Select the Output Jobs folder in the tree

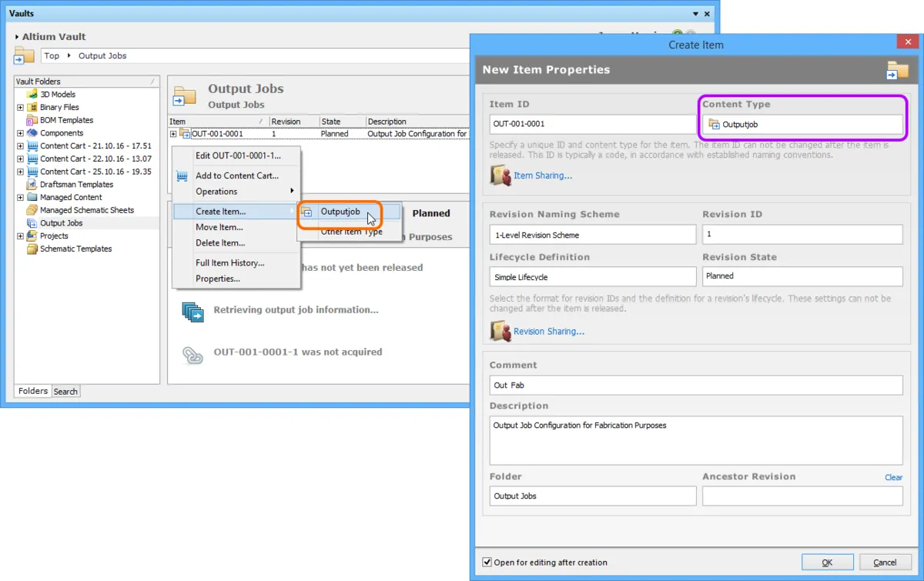[62, 223]
